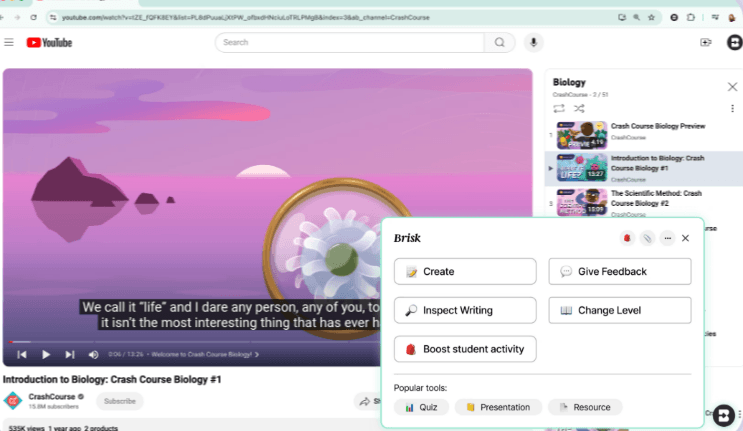Open the Create video icon in header
The width and height of the screenshot is (743, 431).
(x=706, y=43)
